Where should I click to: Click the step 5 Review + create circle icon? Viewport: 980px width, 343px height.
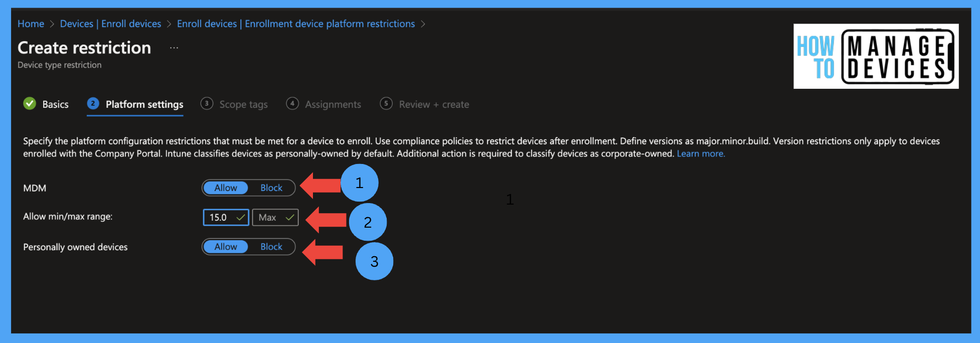click(386, 103)
